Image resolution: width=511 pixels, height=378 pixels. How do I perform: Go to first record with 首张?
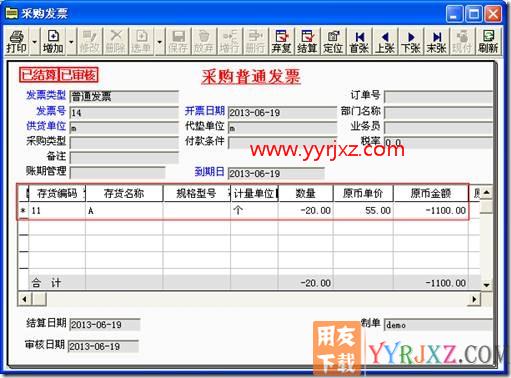(359, 42)
